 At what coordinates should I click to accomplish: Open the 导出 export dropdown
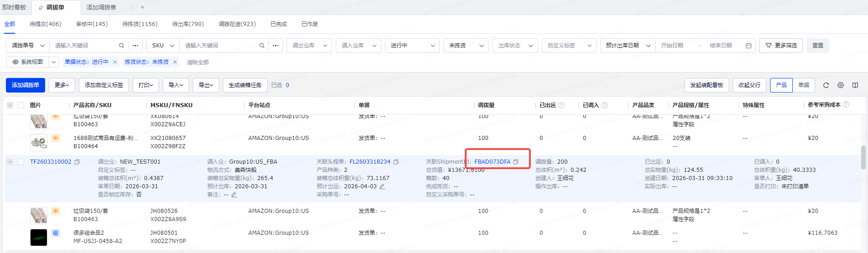pos(206,85)
